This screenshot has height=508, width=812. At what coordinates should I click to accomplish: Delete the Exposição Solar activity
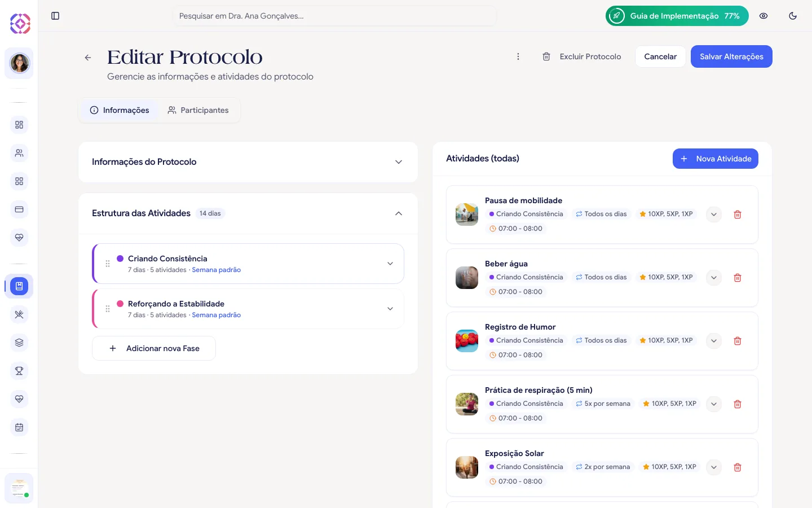738,467
